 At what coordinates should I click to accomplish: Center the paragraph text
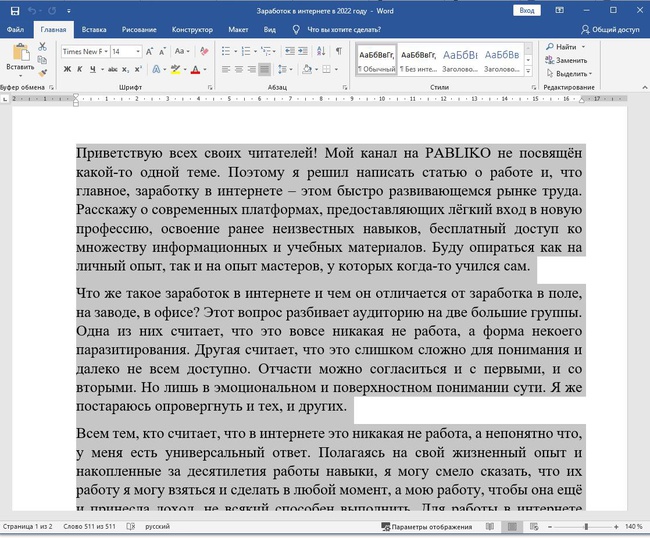[x=239, y=69]
